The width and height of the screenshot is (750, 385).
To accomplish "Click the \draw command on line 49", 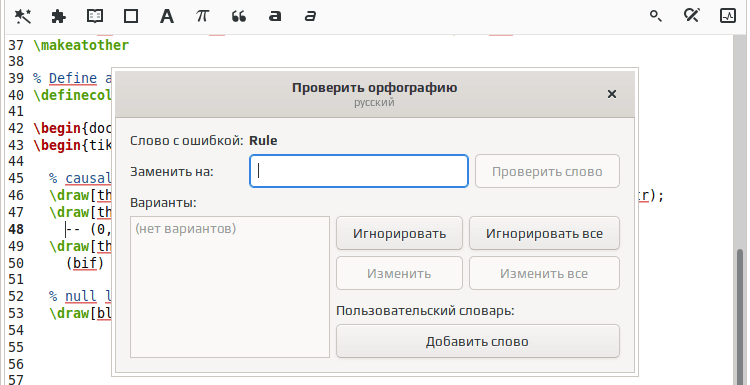I will coord(69,246).
